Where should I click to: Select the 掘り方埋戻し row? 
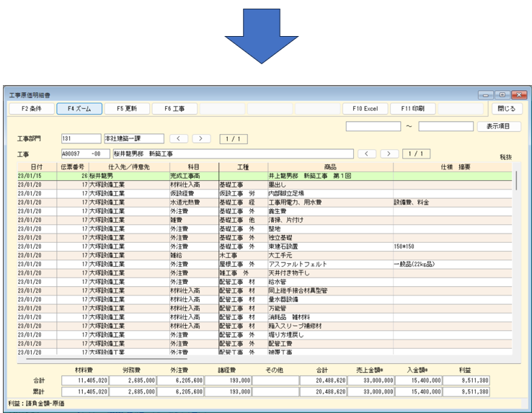[265, 334]
